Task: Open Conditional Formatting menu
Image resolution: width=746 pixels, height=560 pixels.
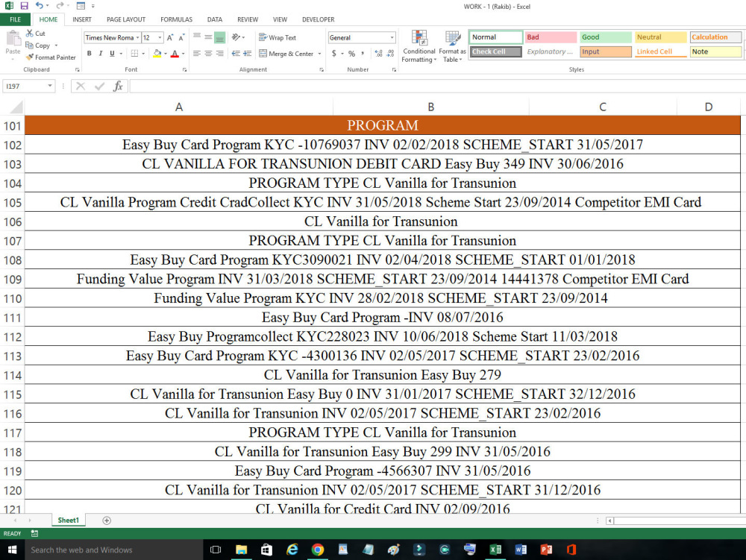Action: [x=419, y=46]
